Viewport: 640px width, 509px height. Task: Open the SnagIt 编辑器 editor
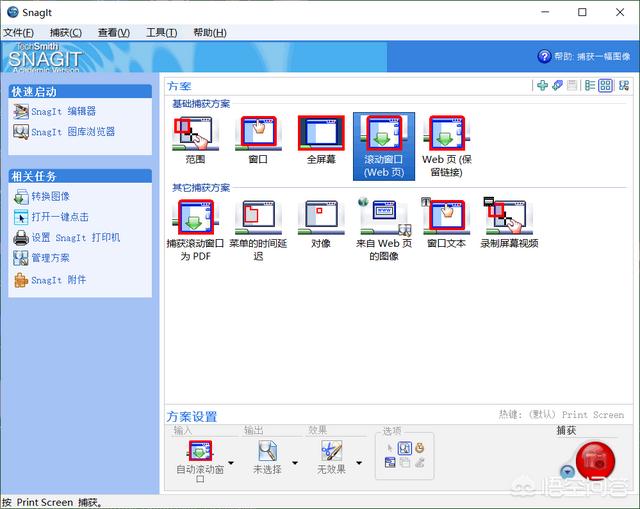pyautogui.click(x=64, y=111)
